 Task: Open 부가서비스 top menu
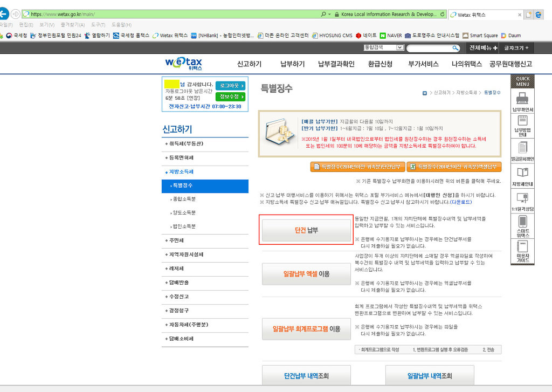click(x=423, y=64)
